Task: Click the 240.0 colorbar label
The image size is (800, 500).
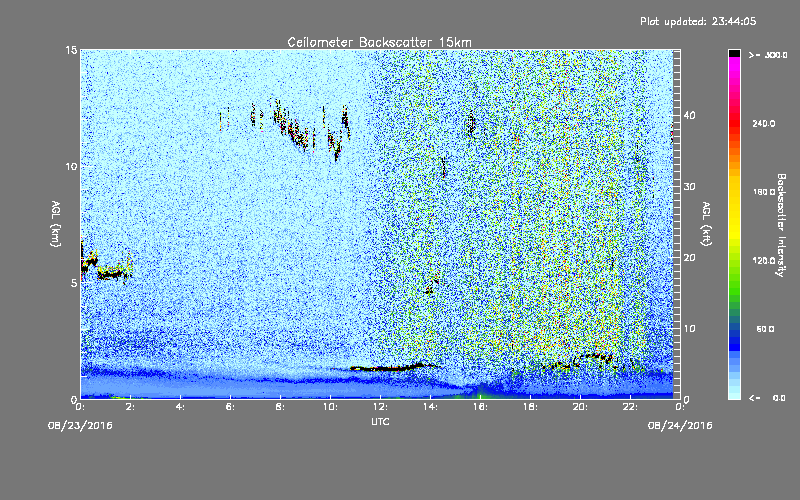Action: click(763, 123)
